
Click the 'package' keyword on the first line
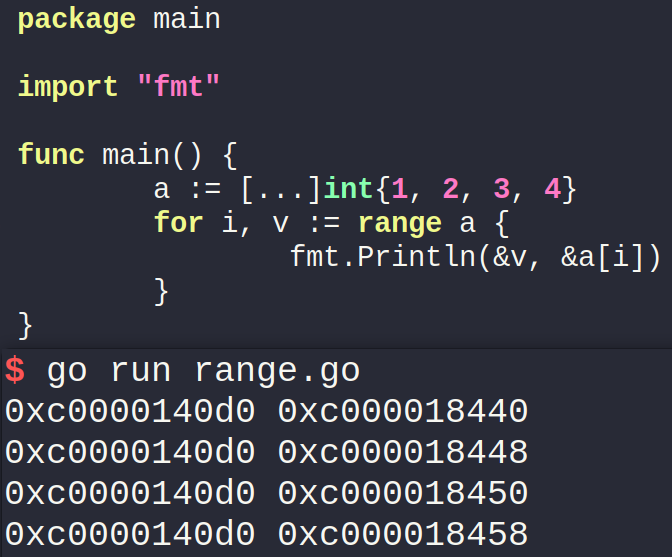pyautogui.click(x=76, y=20)
